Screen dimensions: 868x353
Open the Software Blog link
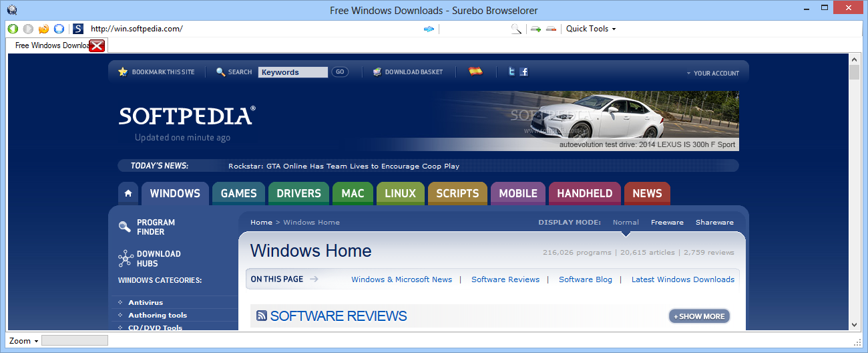(x=586, y=279)
